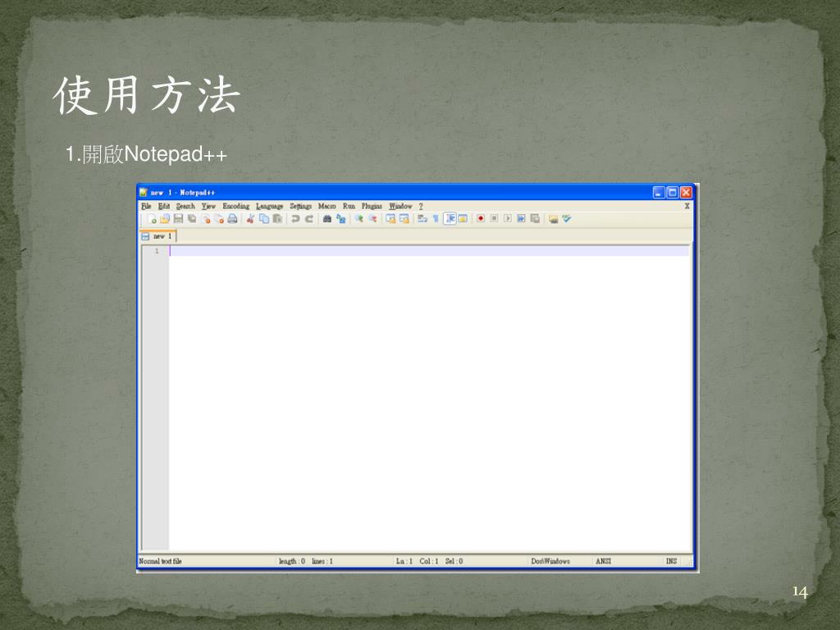The image size is (840, 630).
Task: Open the ? help menu
Action: (x=421, y=206)
